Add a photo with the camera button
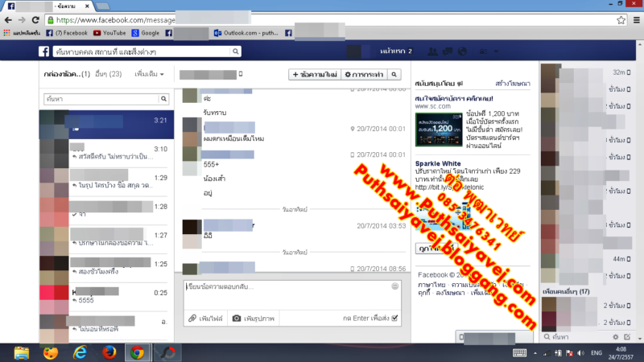Image resolution: width=644 pixels, height=362 pixels. 254,318
